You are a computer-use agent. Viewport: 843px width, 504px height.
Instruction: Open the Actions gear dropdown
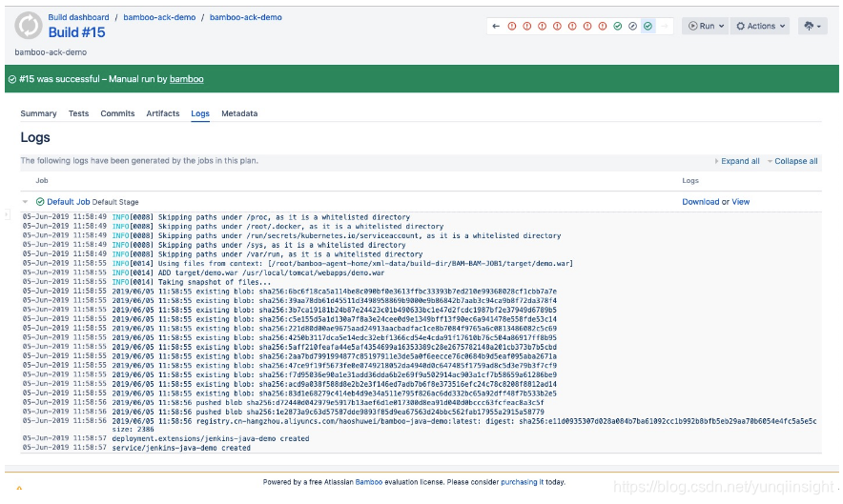point(760,26)
